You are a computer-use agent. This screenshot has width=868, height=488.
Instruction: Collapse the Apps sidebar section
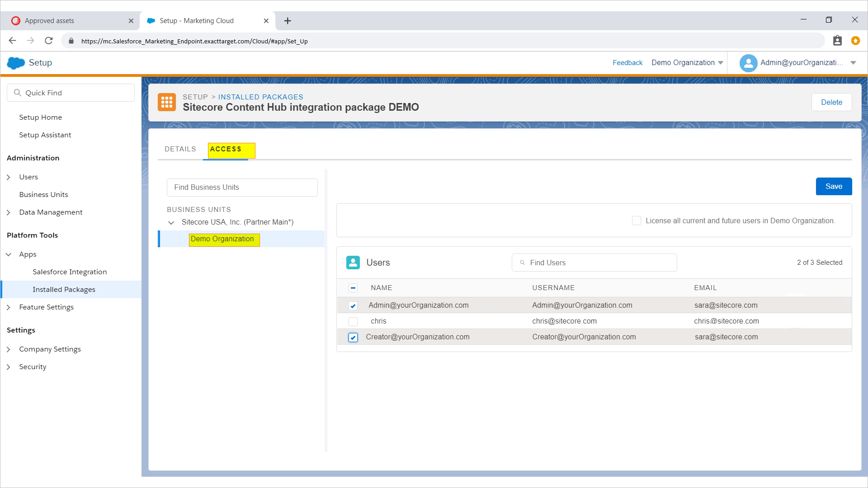click(8, 254)
